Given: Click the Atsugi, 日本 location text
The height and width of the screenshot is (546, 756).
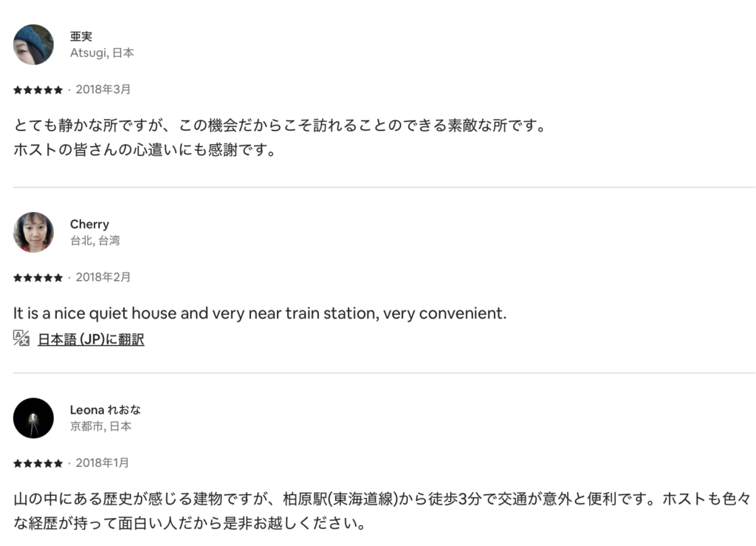Looking at the screenshot, I should [x=102, y=53].
